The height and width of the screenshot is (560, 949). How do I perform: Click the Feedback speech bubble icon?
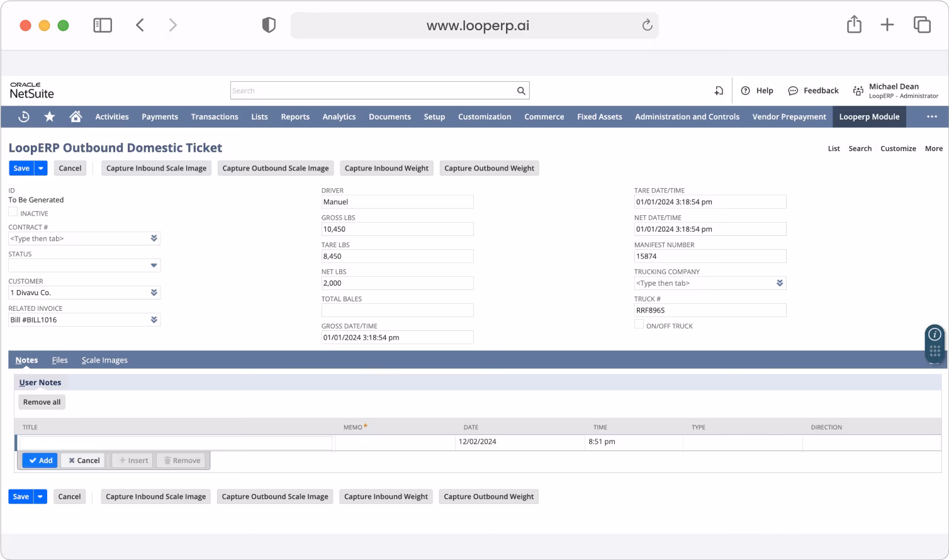coord(793,91)
